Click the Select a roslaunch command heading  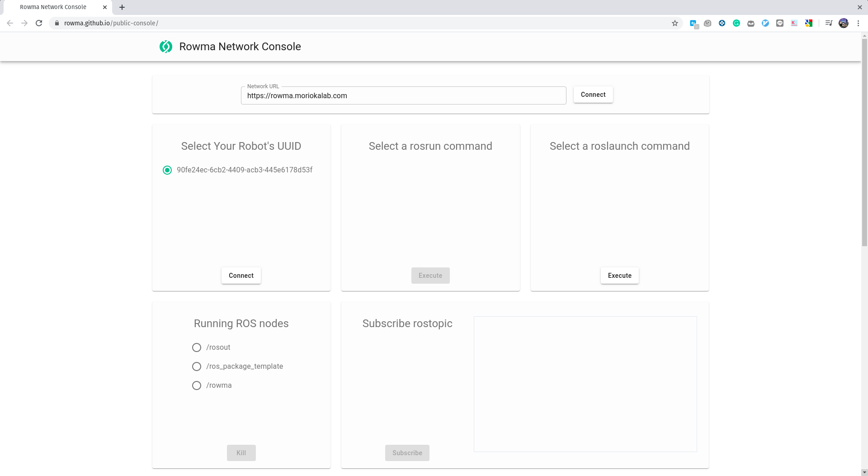619,146
